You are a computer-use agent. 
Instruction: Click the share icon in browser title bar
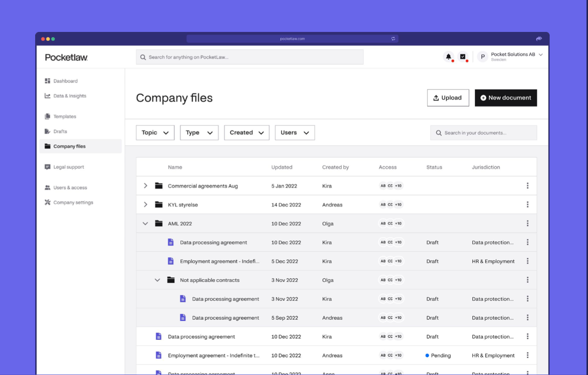(x=539, y=39)
